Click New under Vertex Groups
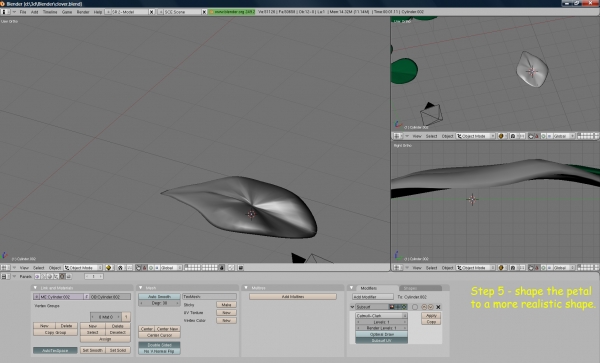This screenshot has width=600, height=363. pyautogui.click(x=44, y=326)
